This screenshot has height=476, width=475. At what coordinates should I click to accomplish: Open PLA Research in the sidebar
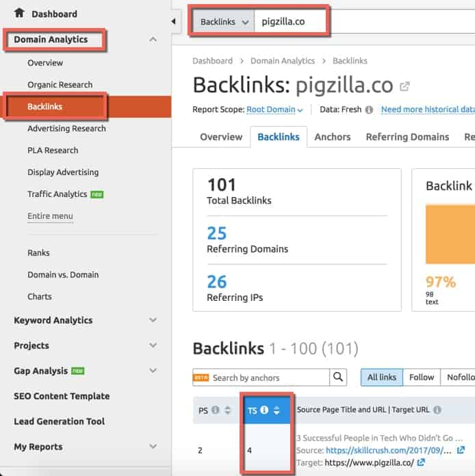click(53, 150)
